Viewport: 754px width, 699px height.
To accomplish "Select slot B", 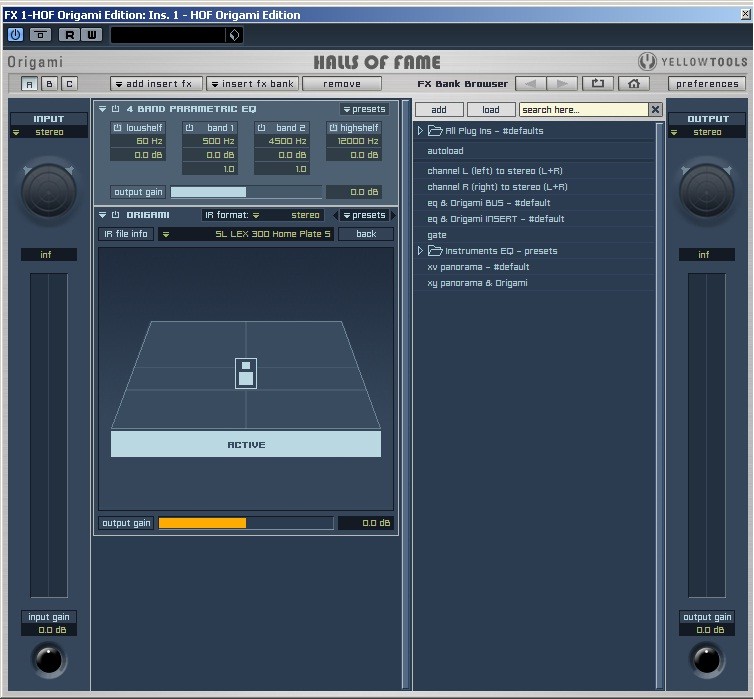I will [49, 84].
